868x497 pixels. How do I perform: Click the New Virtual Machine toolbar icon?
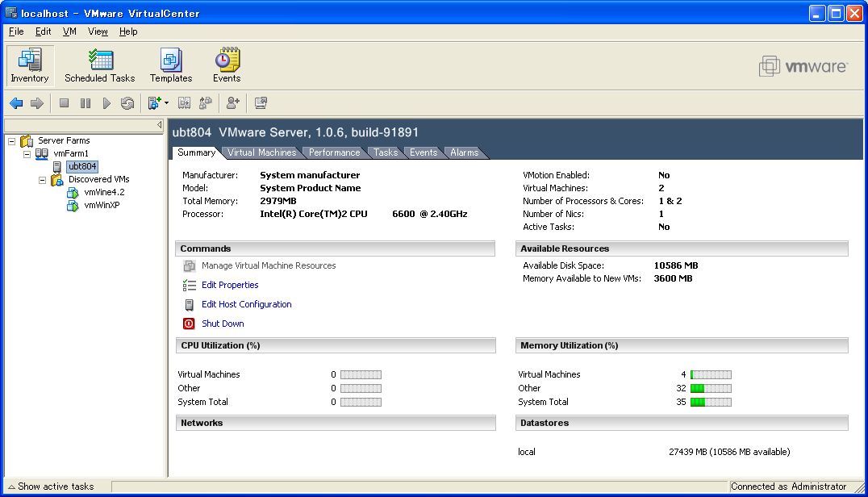(154, 103)
